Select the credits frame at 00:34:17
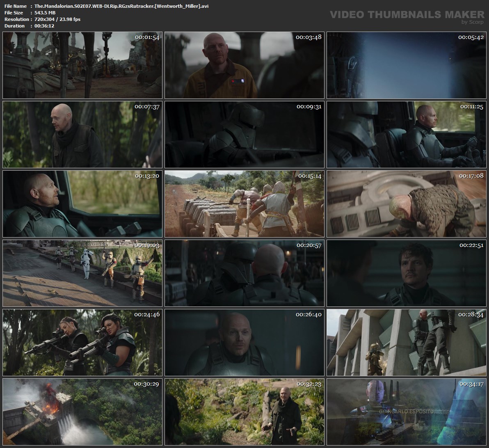This screenshot has height=448, width=489. pos(407,412)
